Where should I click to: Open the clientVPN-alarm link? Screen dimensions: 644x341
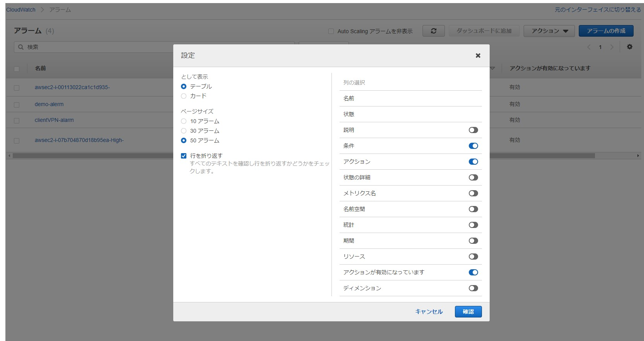point(54,120)
